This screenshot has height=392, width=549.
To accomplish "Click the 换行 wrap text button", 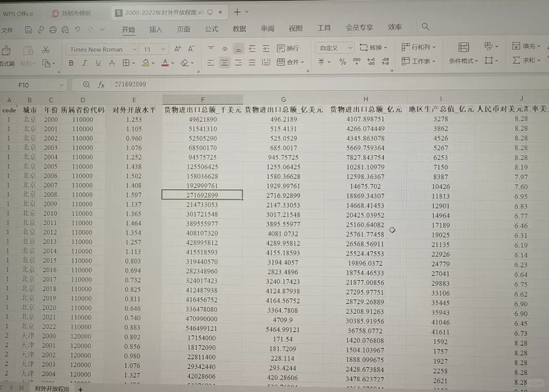I will pyautogui.click(x=288, y=49).
